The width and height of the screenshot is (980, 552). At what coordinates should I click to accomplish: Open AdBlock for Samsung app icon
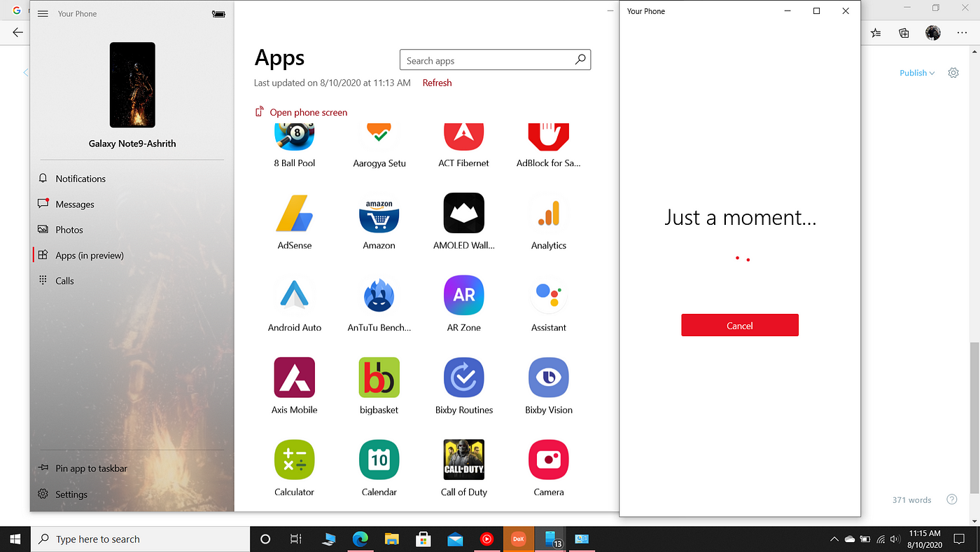point(548,137)
